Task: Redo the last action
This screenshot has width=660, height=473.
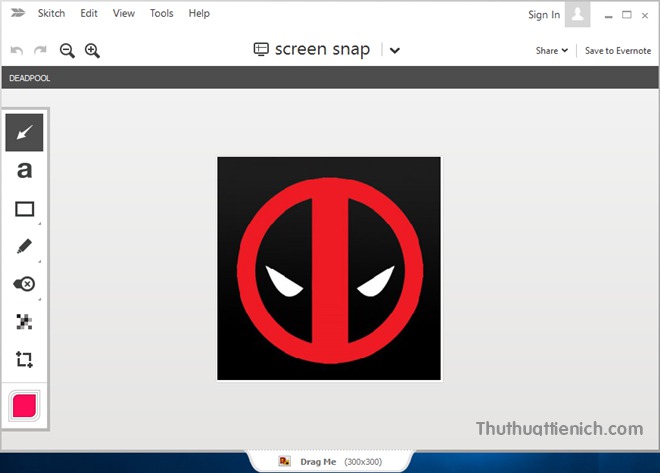Action: pos(40,50)
